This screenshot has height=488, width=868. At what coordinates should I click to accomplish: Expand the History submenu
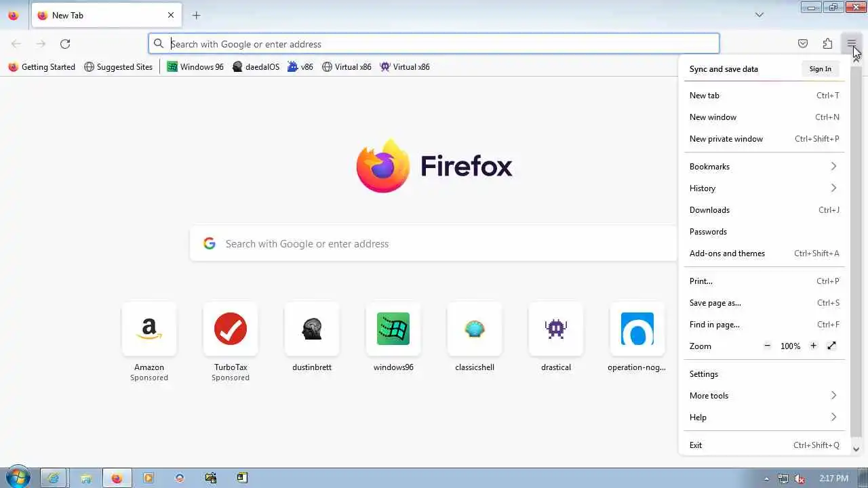point(764,188)
